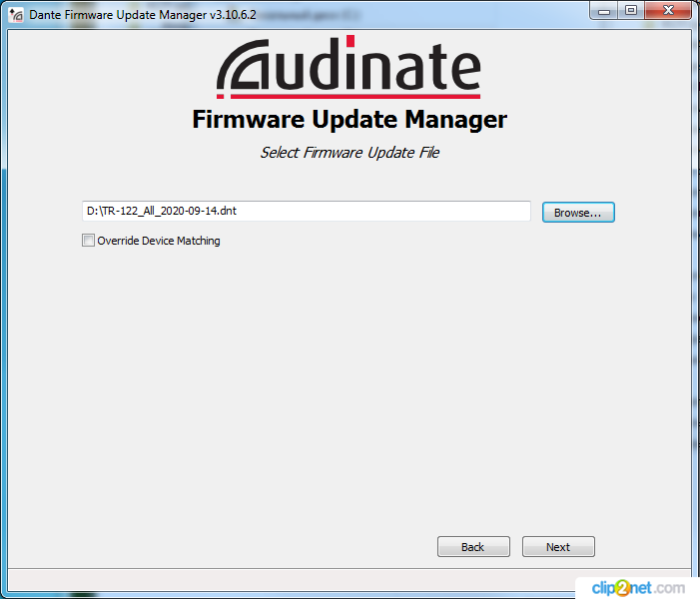Minimize the Firmware Update Manager window
Image resolution: width=700 pixels, height=599 pixels.
pos(604,11)
